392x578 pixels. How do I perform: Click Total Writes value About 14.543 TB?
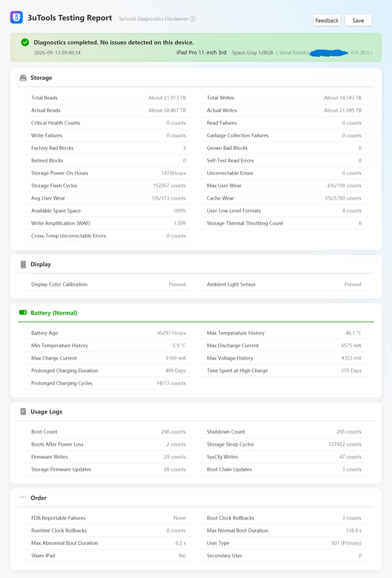342,98
